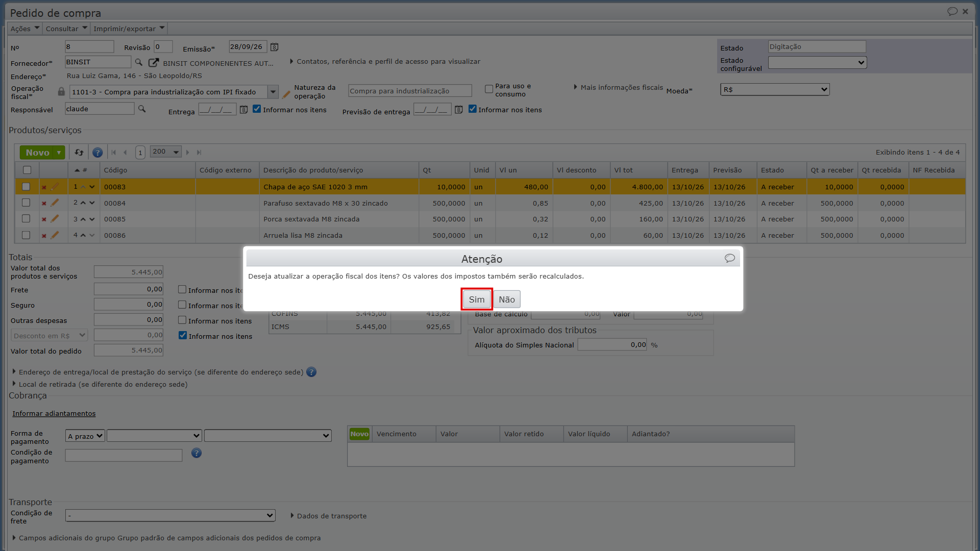Open calendar picker for Entrega date
Image resolution: width=980 pixels, height=551 pixels.
[x=244, y=110]
